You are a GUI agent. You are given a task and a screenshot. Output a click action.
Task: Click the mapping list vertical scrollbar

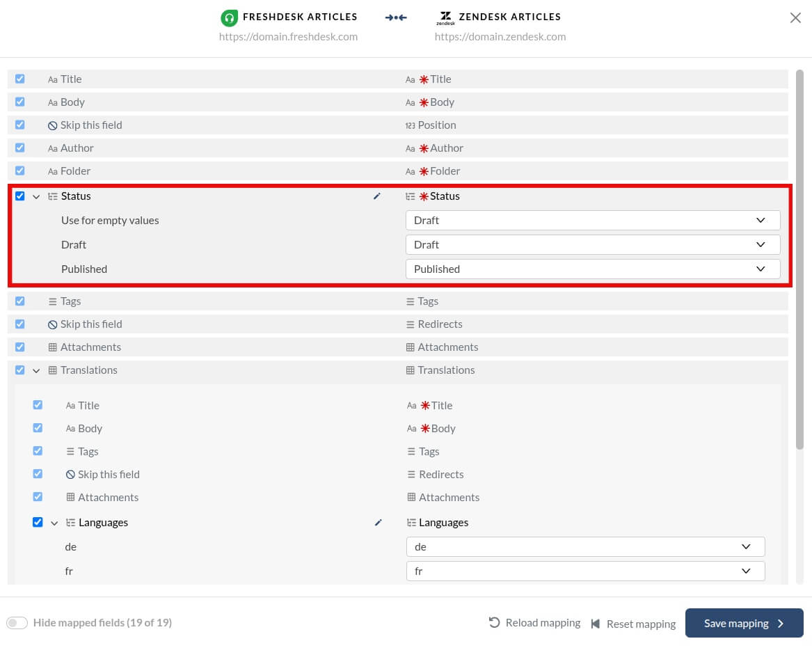coord(799,259)
